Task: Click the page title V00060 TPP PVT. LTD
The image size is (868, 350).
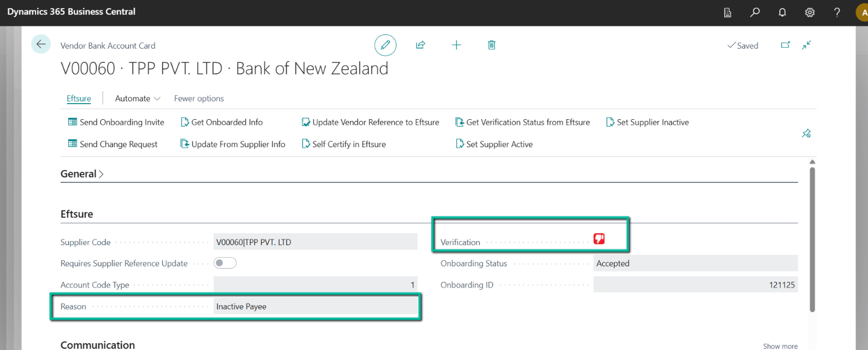Action: (225, 69)
